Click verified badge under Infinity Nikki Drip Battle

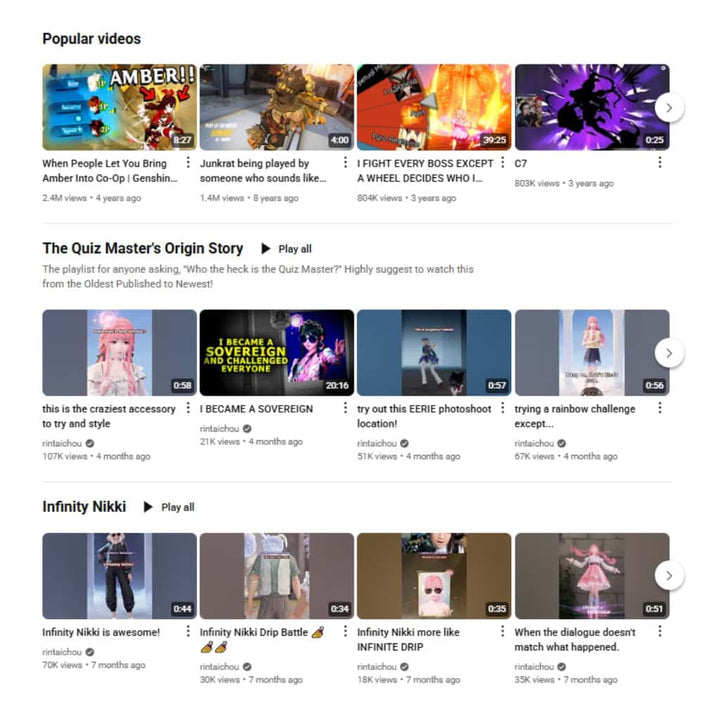coord(247,666)
